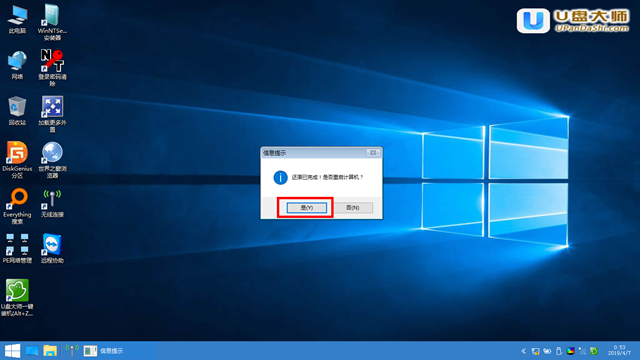Viewport: 640px width, 360px height.
Task: Click the wireless signal bars tray icon
Action: (x=582, y=351)
